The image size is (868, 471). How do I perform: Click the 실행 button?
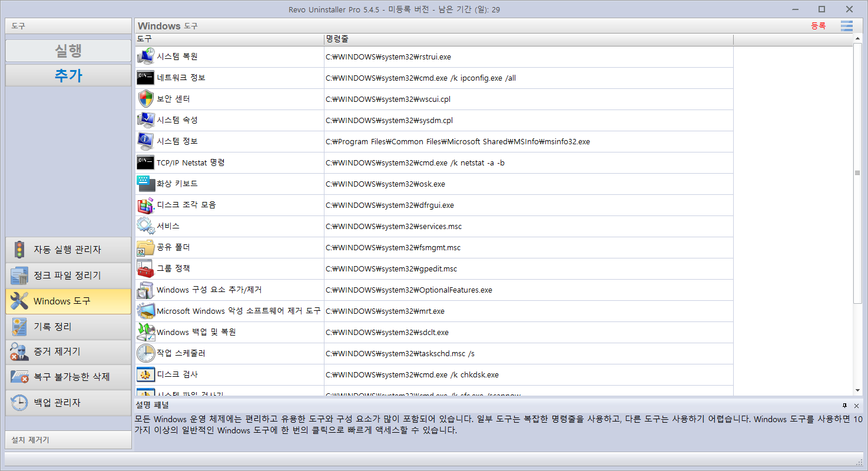tap(68, 51)
